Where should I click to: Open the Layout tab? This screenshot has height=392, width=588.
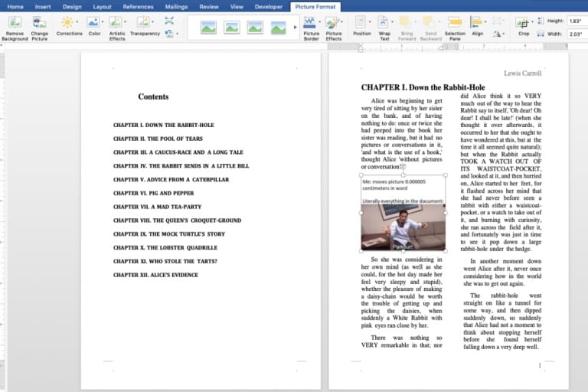[102, 7]
